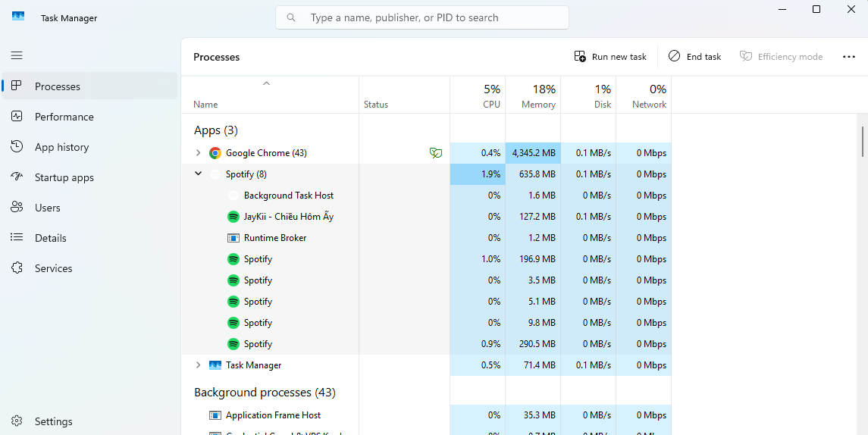868x435 pixels.
Task: Toggle the hamburger navigation menu
Action: (x=17, y=55)
